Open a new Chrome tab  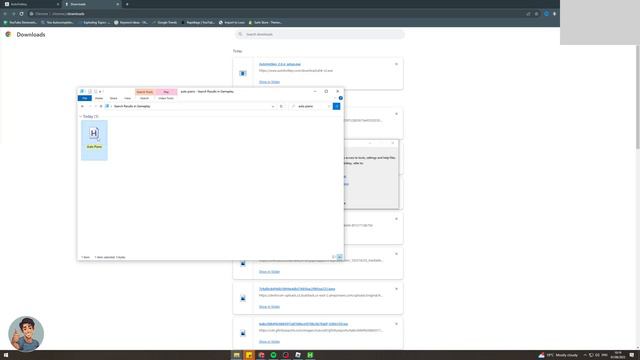pos(127,4)
